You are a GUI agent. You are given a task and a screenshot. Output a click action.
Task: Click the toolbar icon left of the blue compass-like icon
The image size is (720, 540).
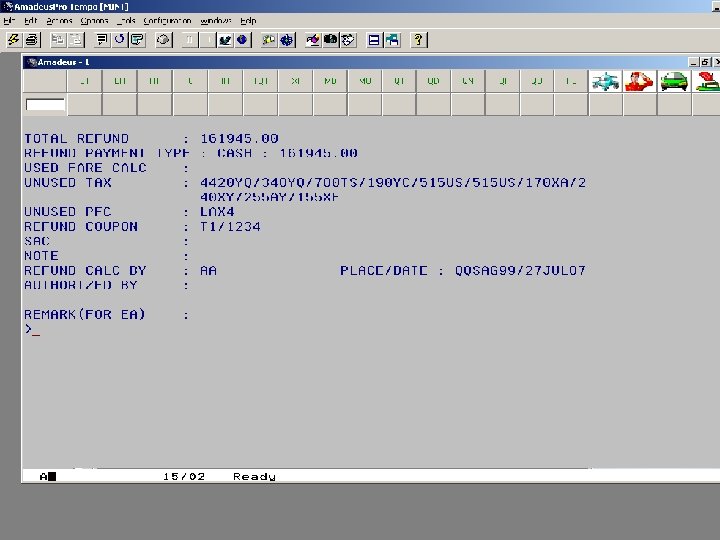pos(269,40)
